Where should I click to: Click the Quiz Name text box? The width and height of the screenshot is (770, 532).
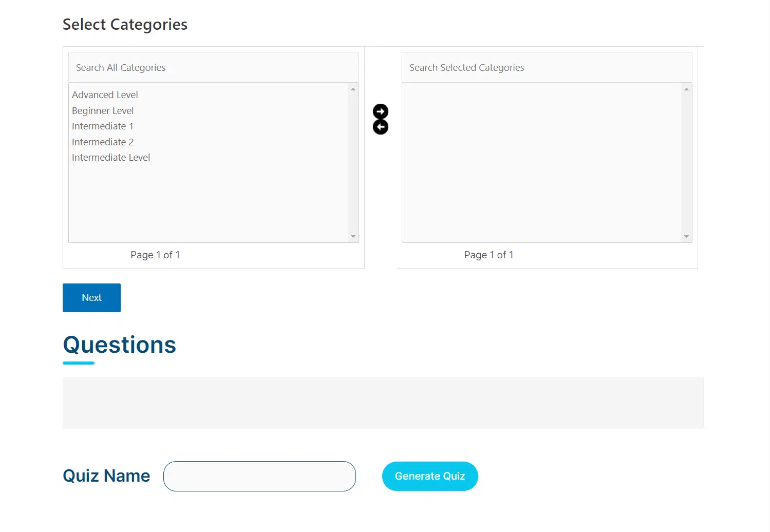pyautogui.click(x=259, y=476)
